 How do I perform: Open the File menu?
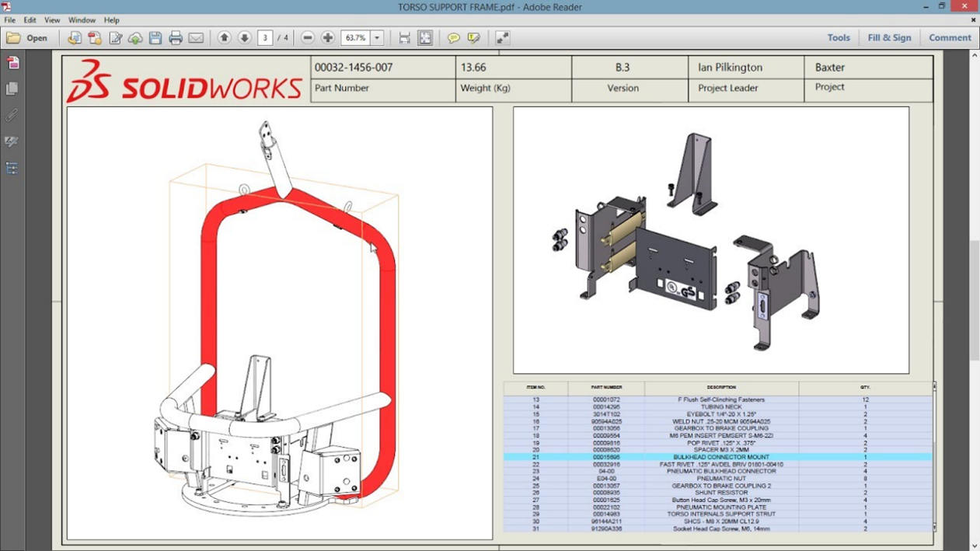click(9, 20)
